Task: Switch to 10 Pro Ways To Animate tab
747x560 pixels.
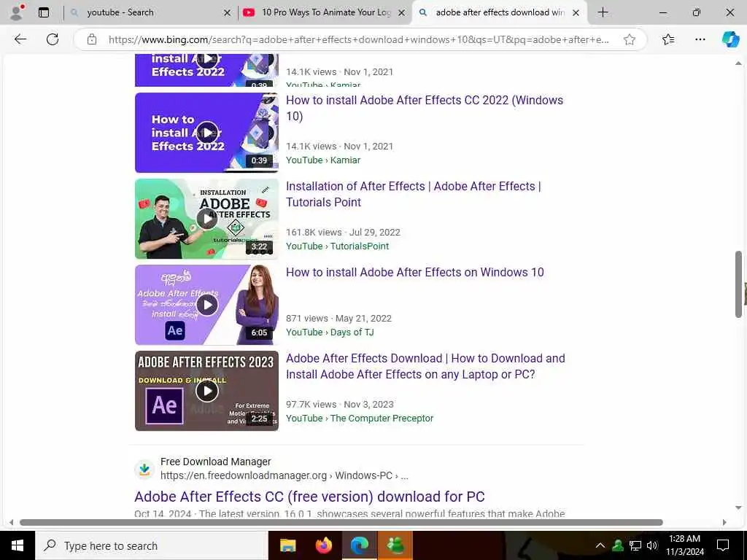Action: point(325,12)
